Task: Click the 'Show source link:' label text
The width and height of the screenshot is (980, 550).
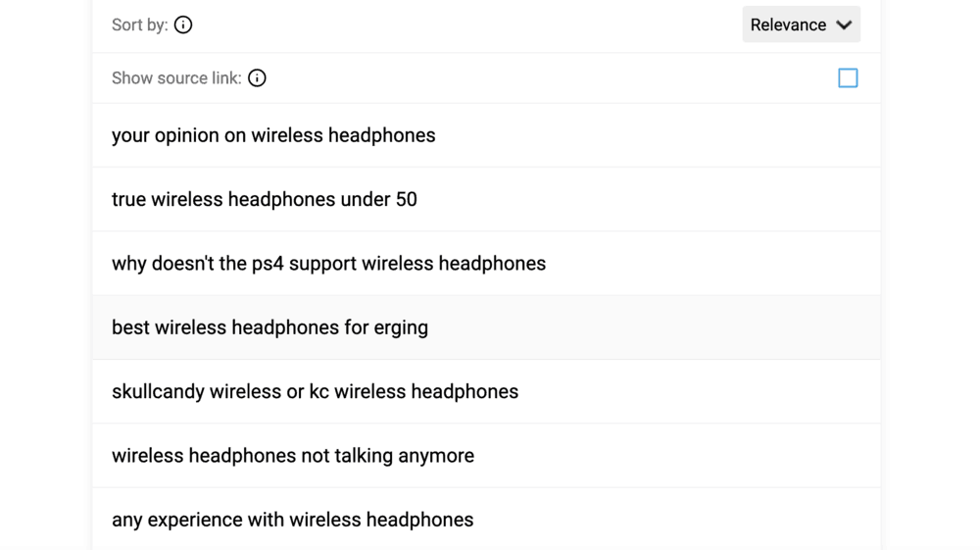Action: [176, 78]
